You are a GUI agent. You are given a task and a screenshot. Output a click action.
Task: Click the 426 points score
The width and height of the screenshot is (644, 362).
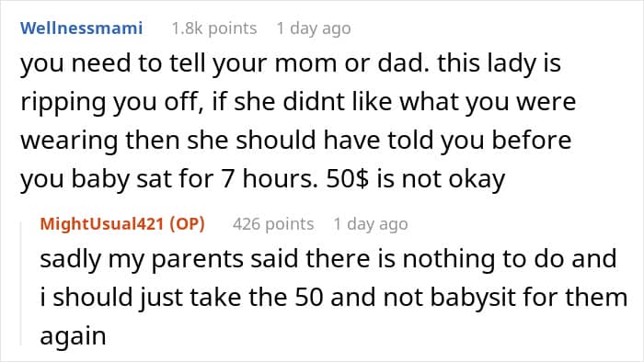(273, 224)
